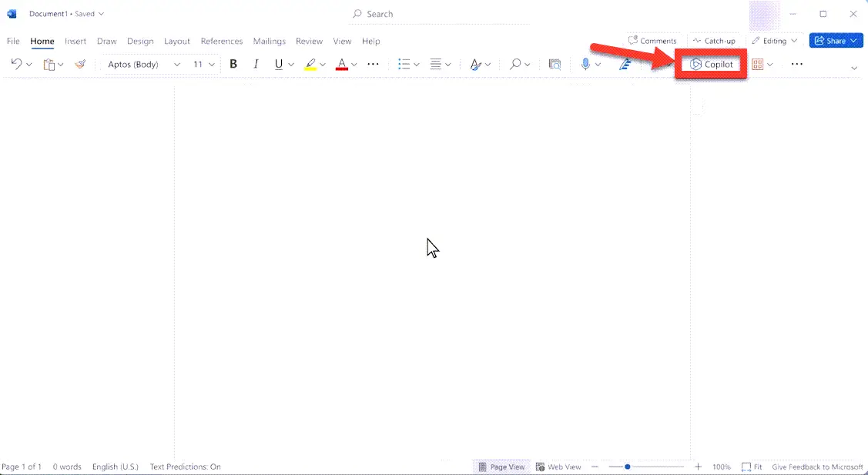The width and height of the screenshot is (868, 475).
Task: Show more font options ellipsis
Action: coord(373,64)
